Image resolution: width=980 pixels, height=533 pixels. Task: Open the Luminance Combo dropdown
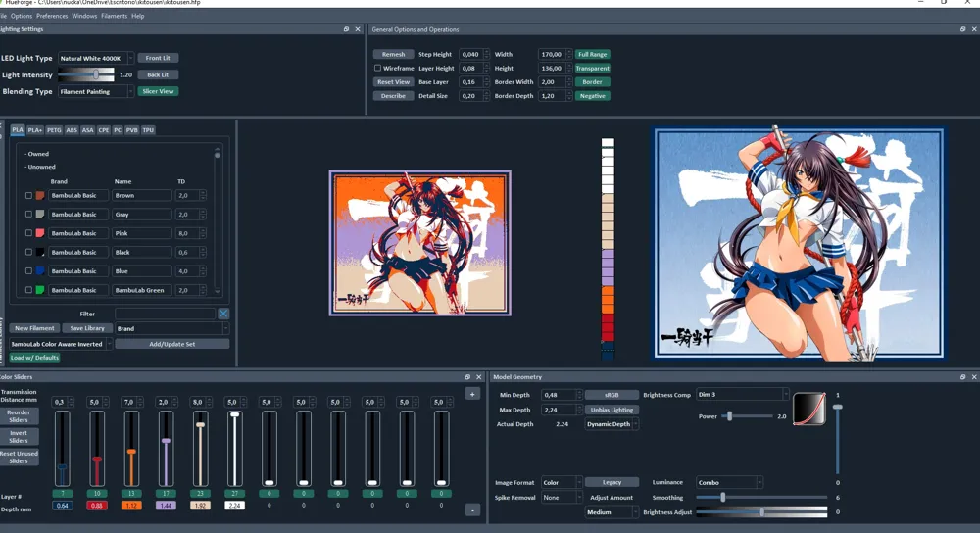[x=729, y=482]
